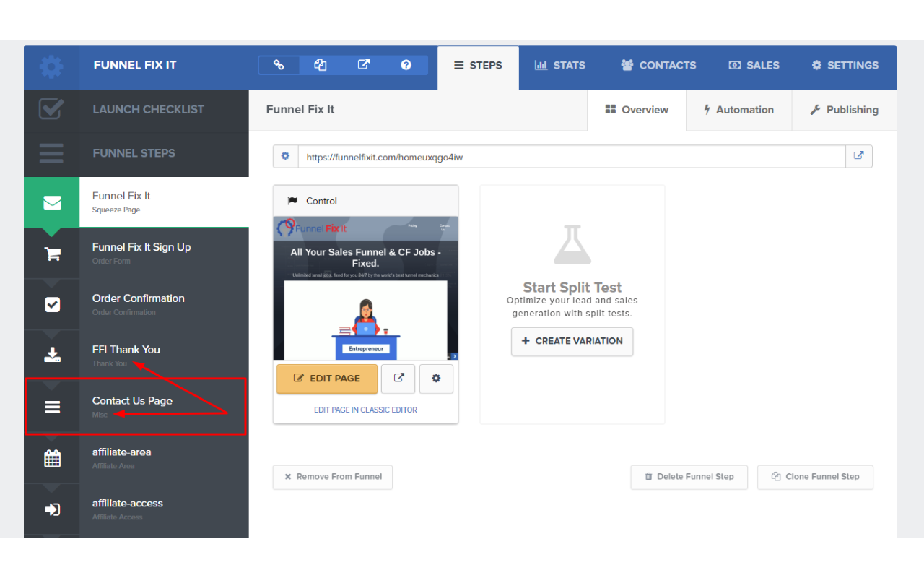Screen dimensions: 924x578
Task: Open the Contacts tab
Action: [x=658, y=66]
